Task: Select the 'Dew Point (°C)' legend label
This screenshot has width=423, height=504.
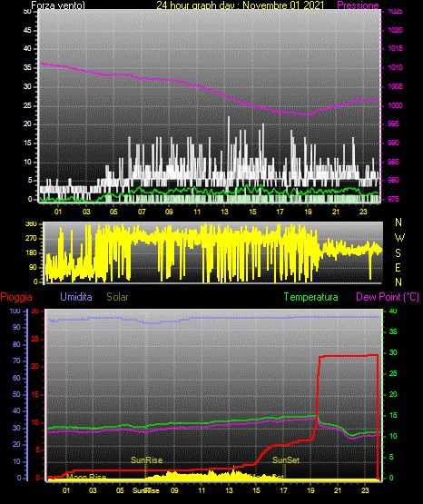Action: tap(388, 297)
